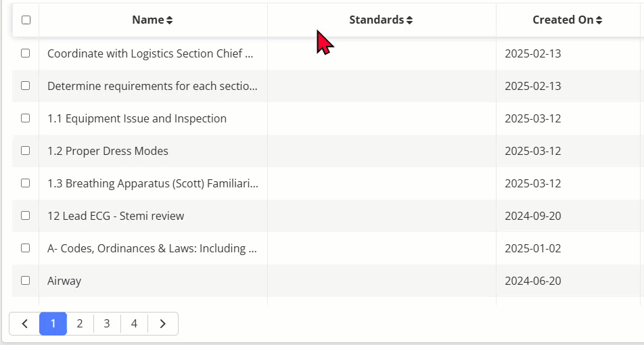644x345 pixels.
Task: Switch to page 2
Action: tap(80, 323)
